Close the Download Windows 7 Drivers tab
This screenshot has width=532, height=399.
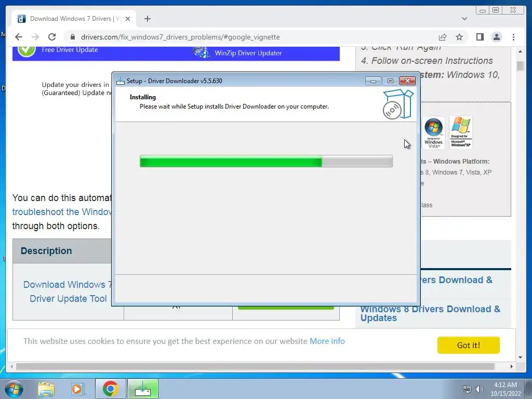[128, 19]
